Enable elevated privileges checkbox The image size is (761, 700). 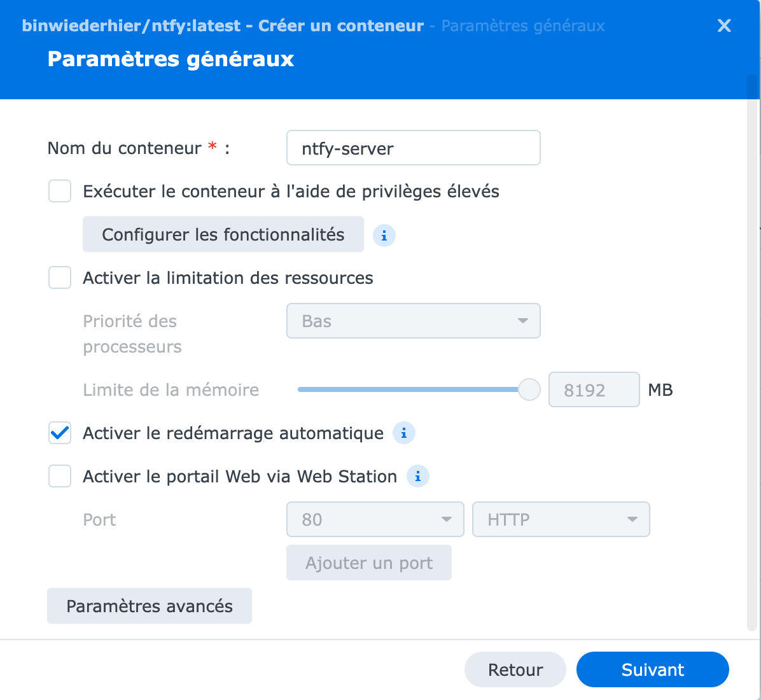point(60,192)
